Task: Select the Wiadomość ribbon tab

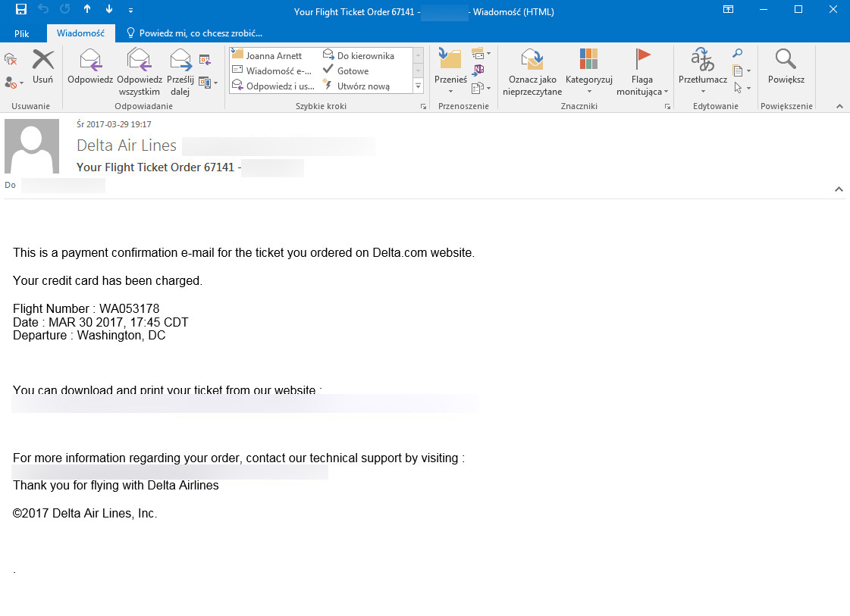Action: click(x=80, y=33)
